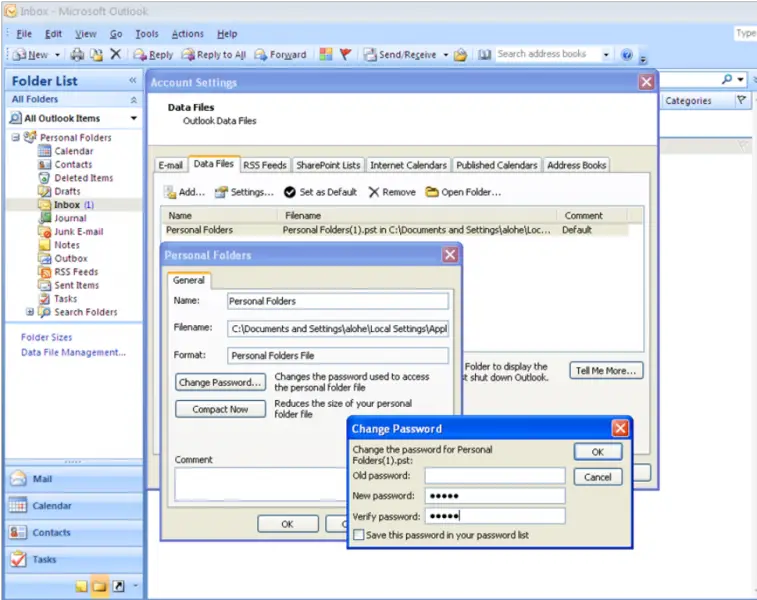Select the Notes folder in tree
This screenshot has width=757, height=600.
click(x=67, y=245)
